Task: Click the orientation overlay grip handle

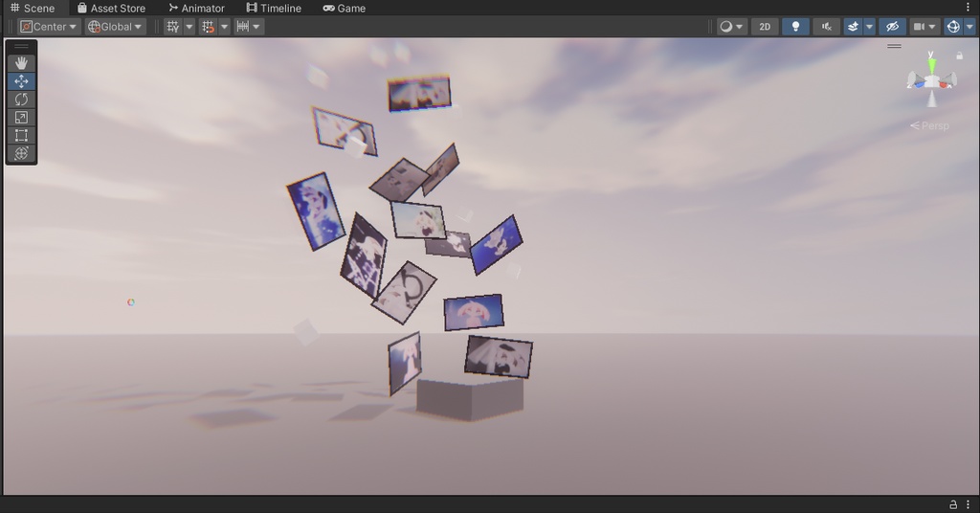Action: (x=895, y=46)
